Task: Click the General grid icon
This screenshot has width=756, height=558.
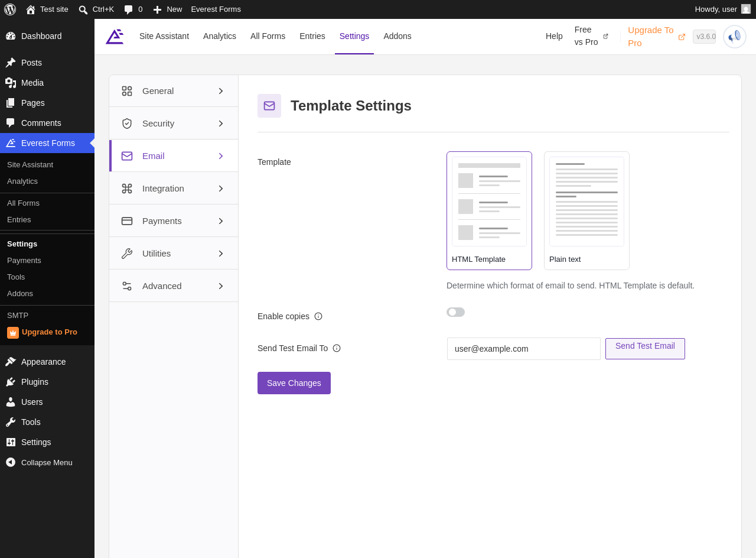Action: tap(127, 91)
